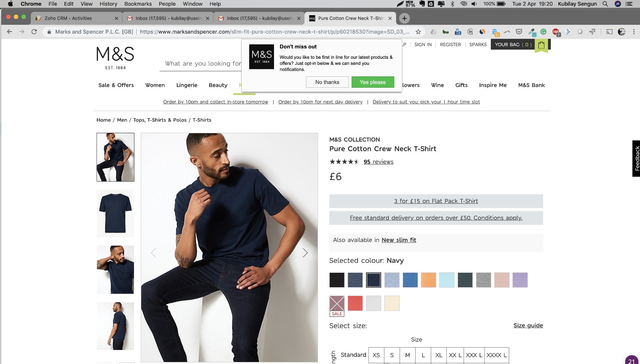The width and height of the screenshot is (640, 364).
Task: Select size M
Action: pyautogui.click(x=407, y=355)
